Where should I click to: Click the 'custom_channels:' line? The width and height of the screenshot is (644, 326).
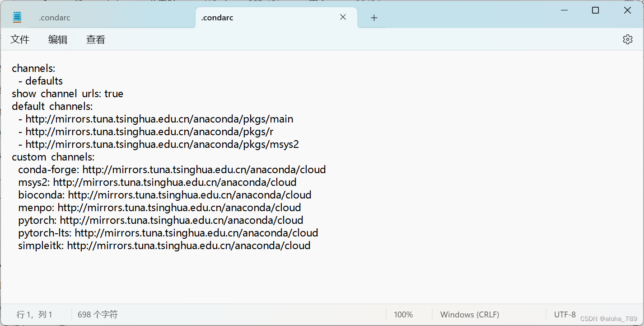click(53, 157)
